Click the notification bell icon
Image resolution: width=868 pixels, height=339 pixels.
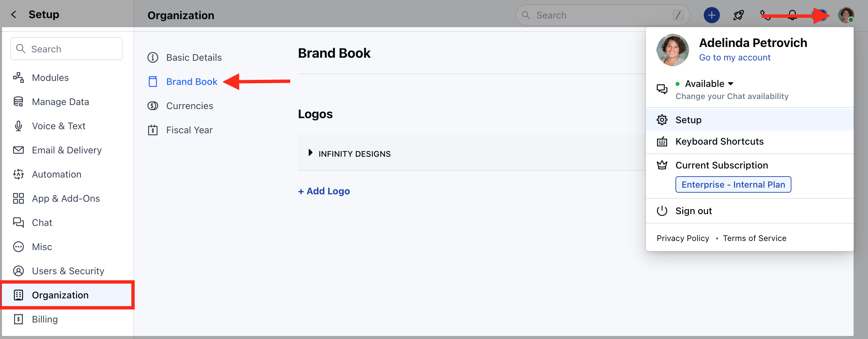[792, 15]
